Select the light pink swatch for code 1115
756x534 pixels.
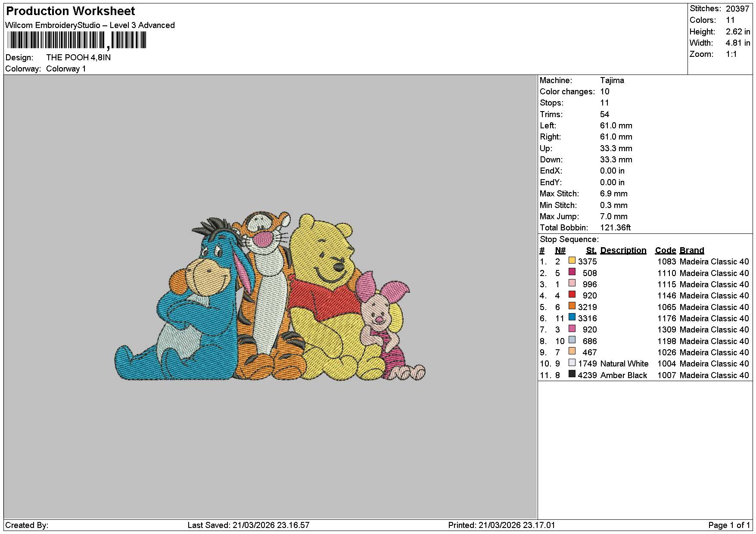click(572, 283)
